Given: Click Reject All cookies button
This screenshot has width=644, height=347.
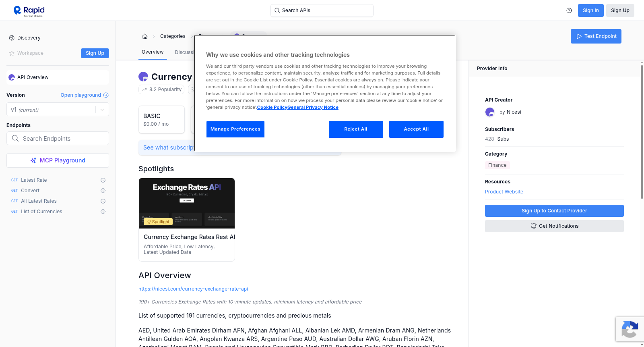Looking at the screenshot, I should (x=356, y=129).
